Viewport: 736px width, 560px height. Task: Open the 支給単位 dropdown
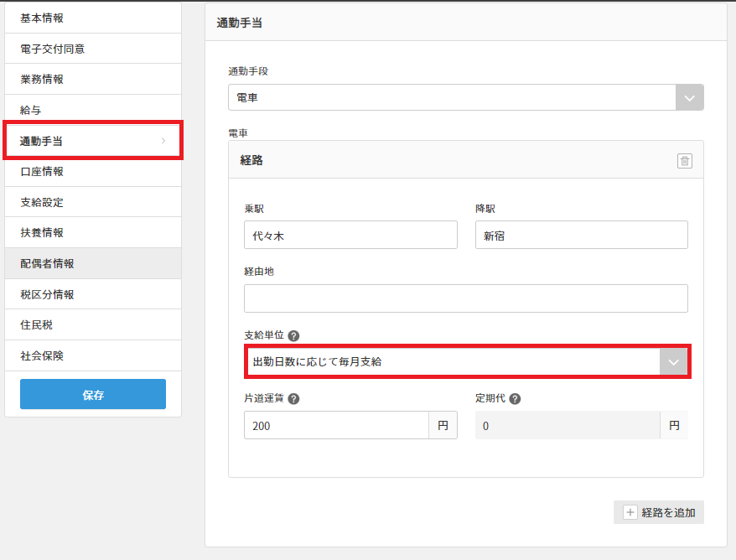(x=467, y=362)
